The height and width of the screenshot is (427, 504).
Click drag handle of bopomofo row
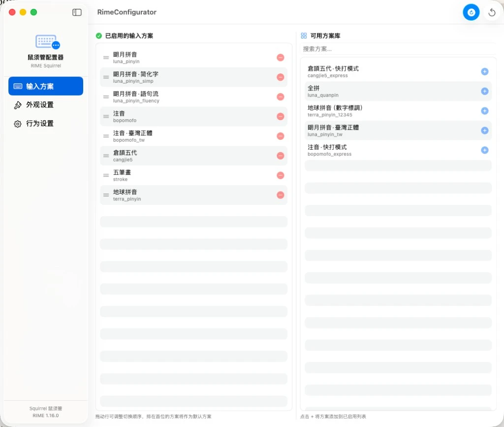(x=106, y=116)
